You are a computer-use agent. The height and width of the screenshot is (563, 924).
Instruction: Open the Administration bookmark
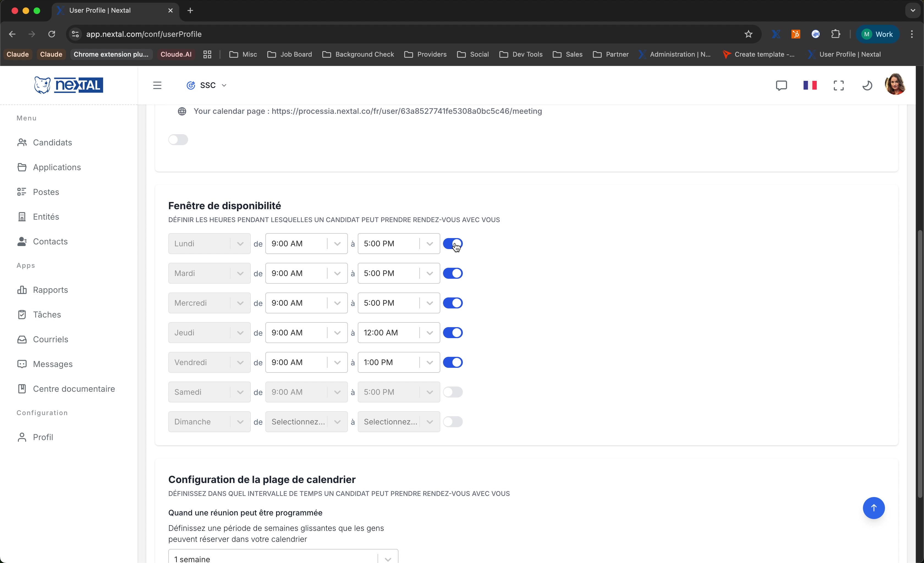(x=675, y=54)
